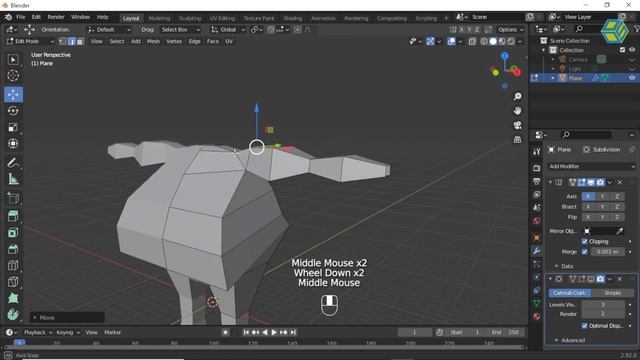Select the Scale tool
This screenshot has height=360, width=640.
(x=13, y=127)
